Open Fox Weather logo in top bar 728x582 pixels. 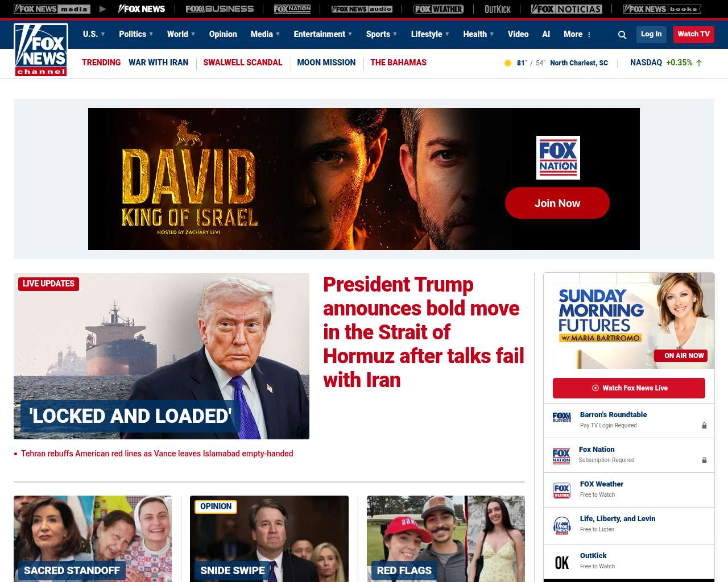click(439, 9)
